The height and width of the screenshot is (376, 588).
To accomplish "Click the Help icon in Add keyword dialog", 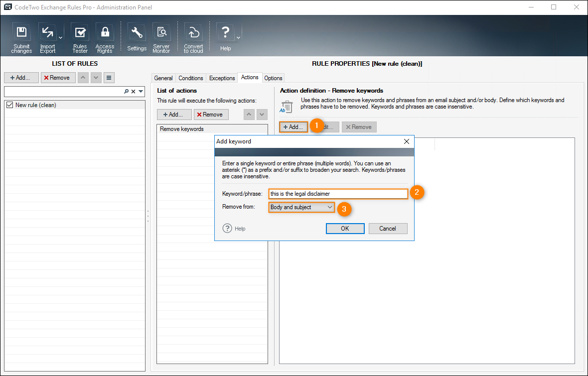I will tap(227, 228).
